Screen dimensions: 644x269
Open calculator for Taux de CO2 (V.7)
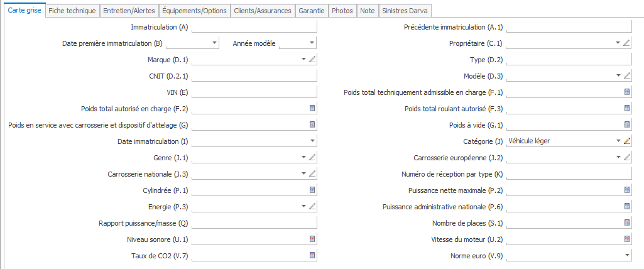click(x=312, y=255)
